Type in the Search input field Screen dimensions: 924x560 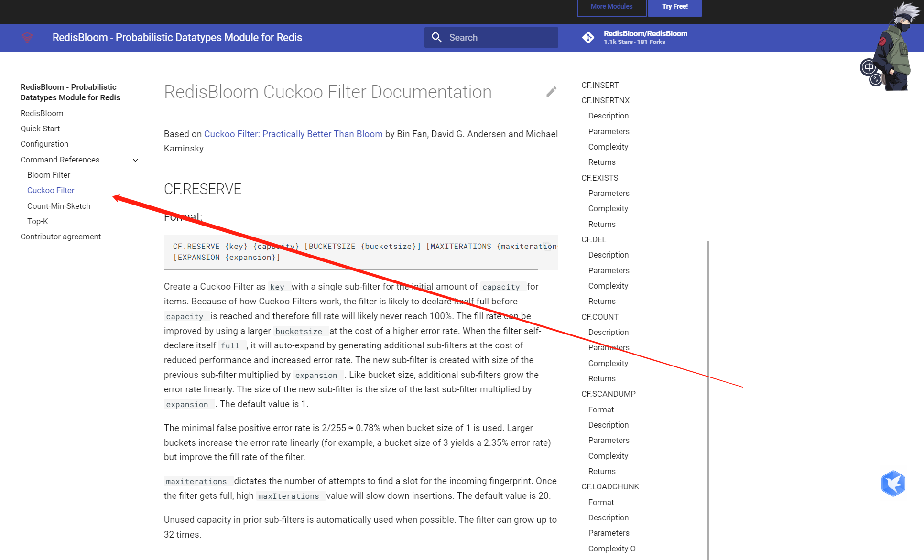491,37
